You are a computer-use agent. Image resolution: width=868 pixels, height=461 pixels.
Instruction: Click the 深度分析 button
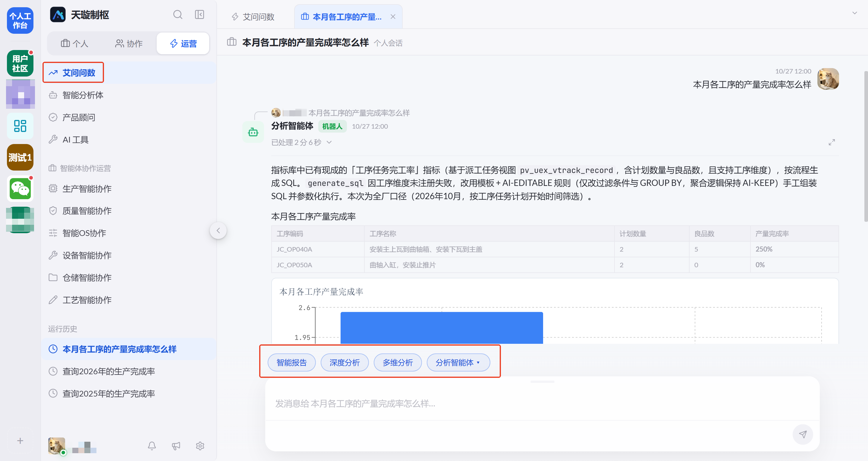point(344,362)
